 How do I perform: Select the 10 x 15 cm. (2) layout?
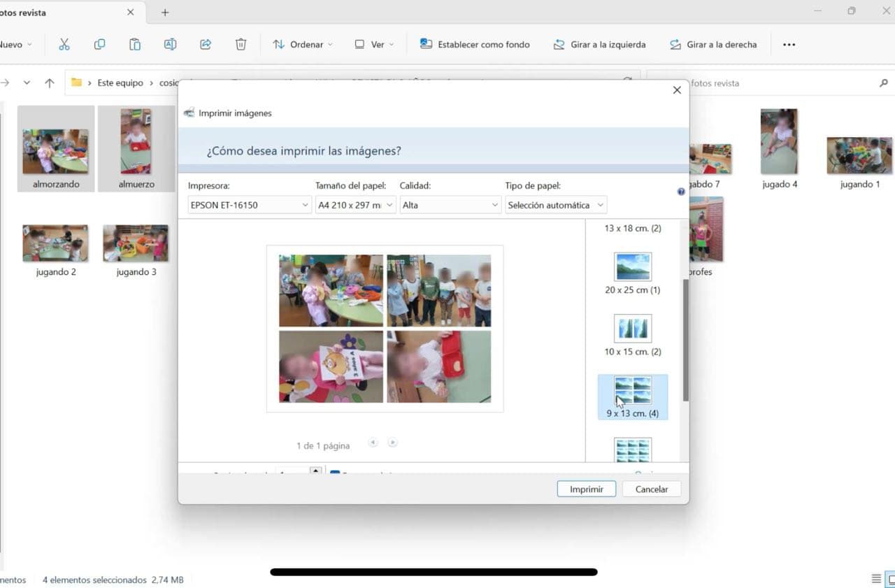click(632, 335)
